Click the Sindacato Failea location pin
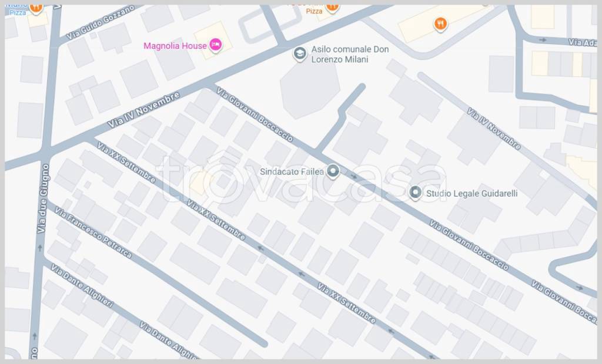The width and height of the screenshot is (602, 364). click(333, 171)
